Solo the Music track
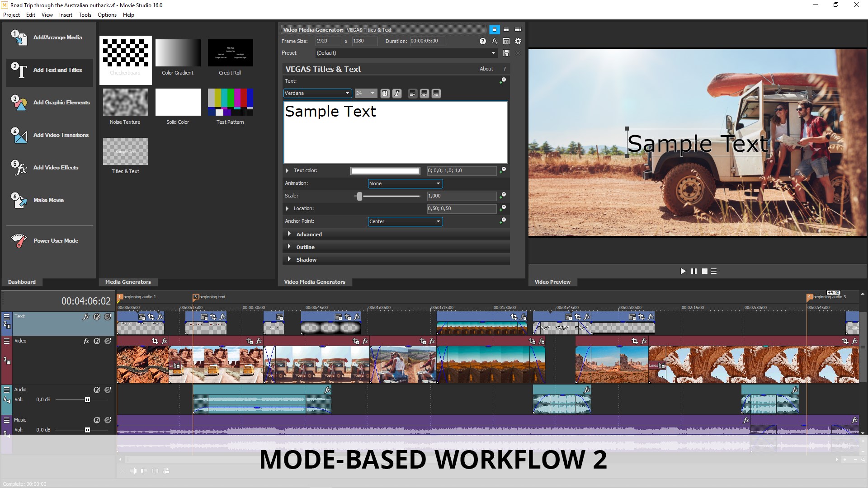The image size is (868, 488). (108, 420)
